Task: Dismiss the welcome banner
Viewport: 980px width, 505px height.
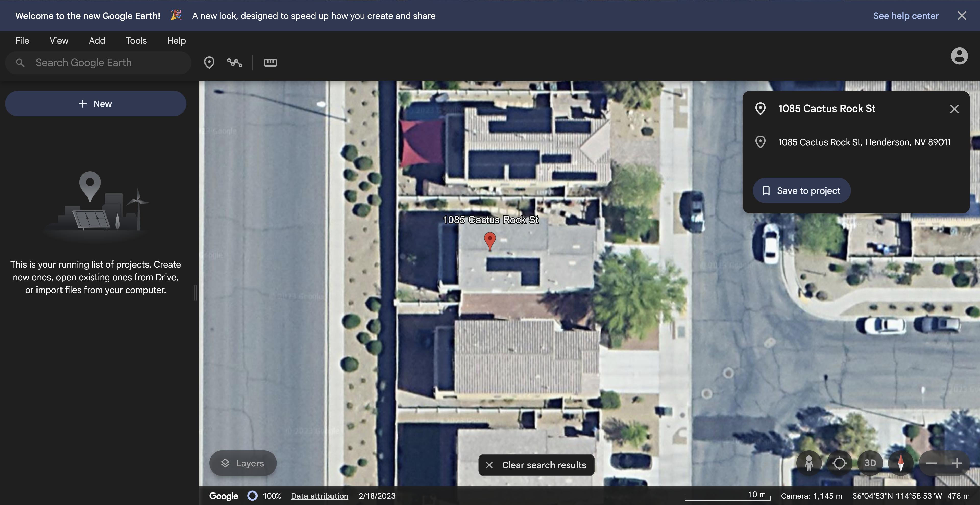Action: tap(962, 16)
